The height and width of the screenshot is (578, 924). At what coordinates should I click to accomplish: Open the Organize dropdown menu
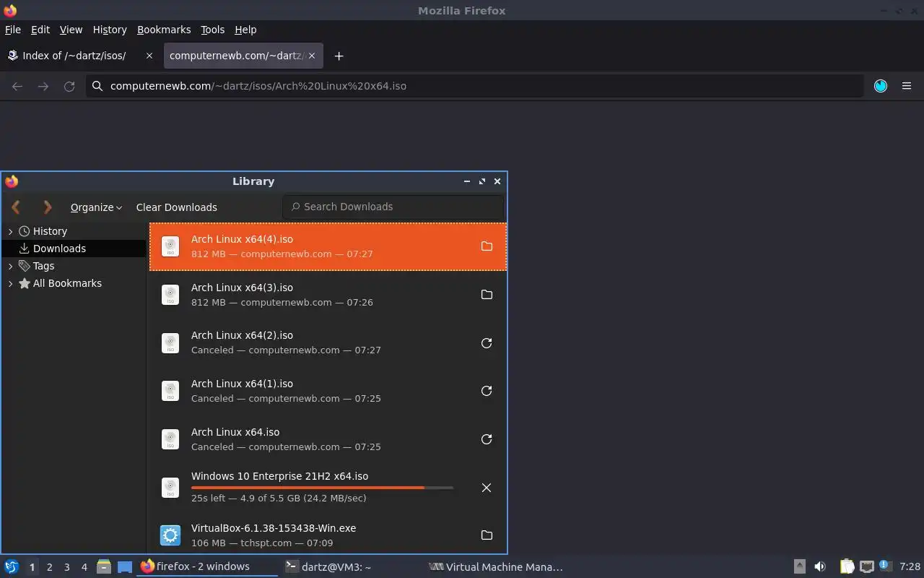click(x=96, y=207)
